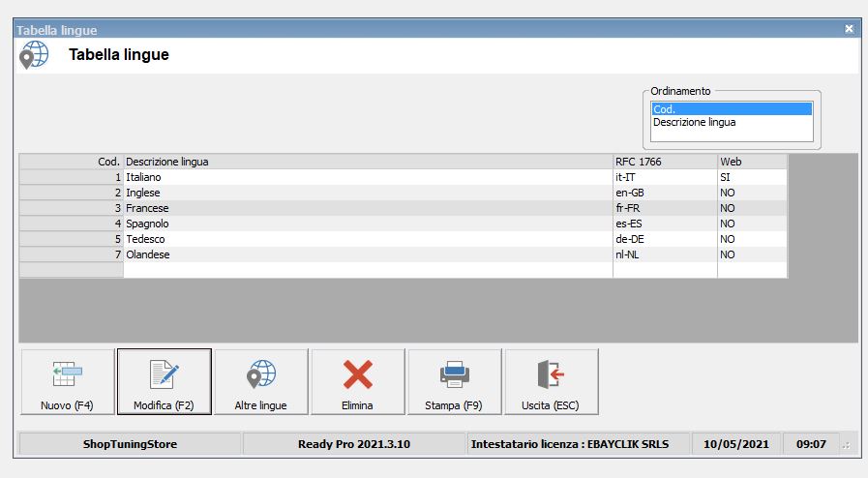868x478 pixels.
Task: Click the RFC 1766 column header
Action: [665, 162]
